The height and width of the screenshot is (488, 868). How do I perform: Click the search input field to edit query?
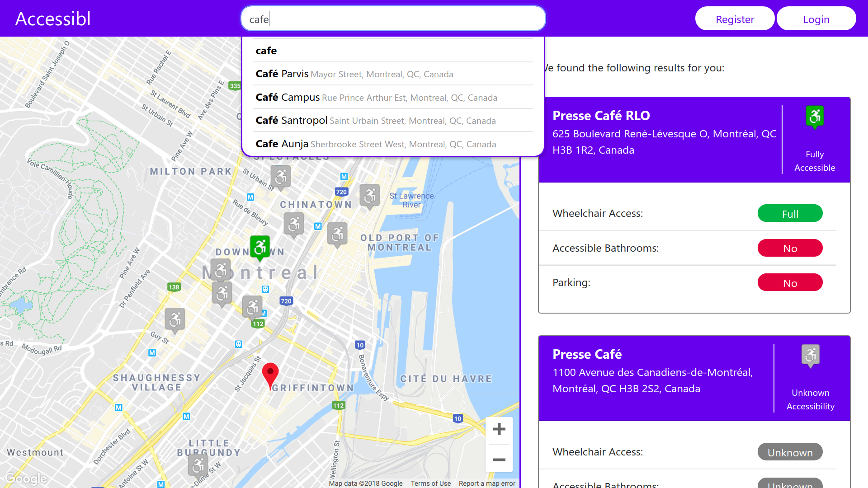[x=393, y=19]
